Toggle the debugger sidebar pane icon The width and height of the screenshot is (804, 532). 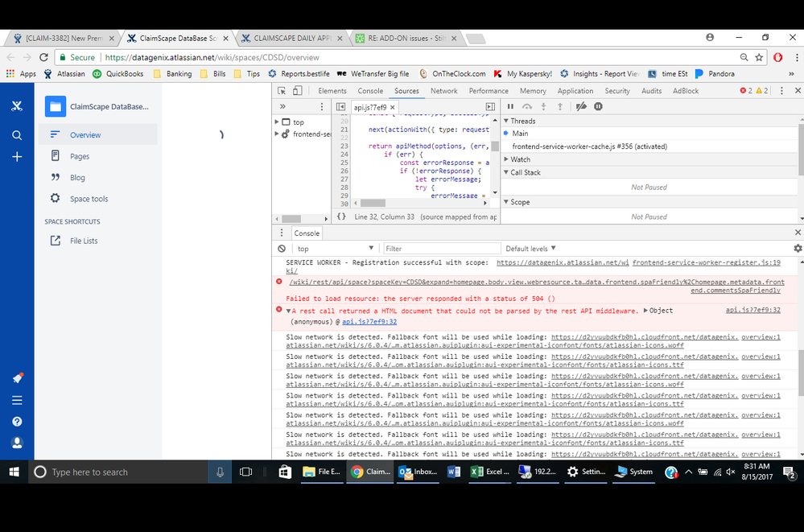coord(490,107)
